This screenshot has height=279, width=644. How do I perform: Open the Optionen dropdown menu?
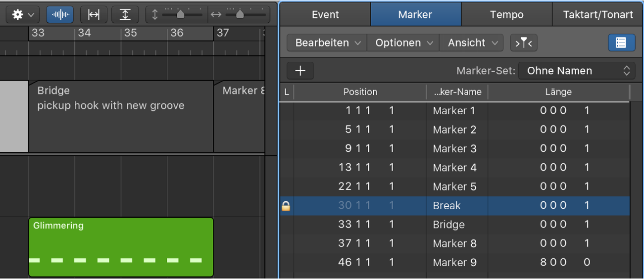point(403,43)
